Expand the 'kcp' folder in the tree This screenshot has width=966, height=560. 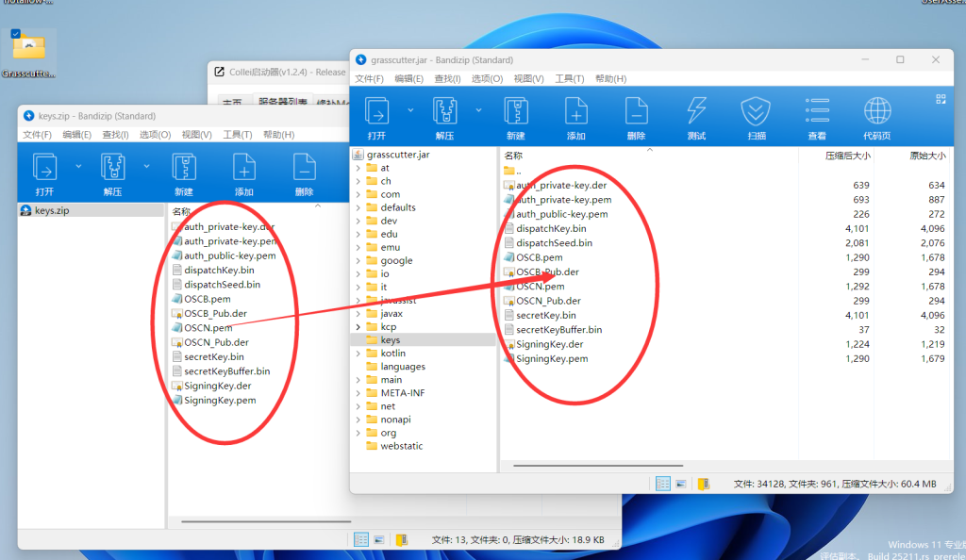click(x=358, y=327)
